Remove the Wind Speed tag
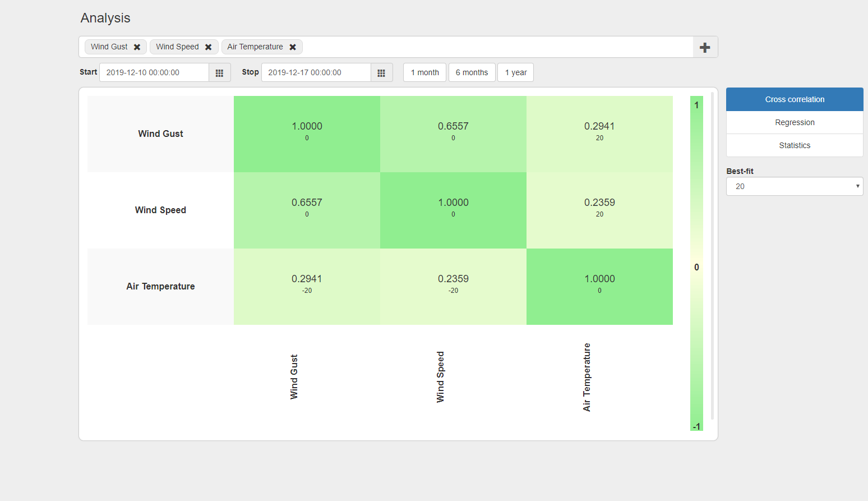Screen dimensions: 868x501 point(208,47)
